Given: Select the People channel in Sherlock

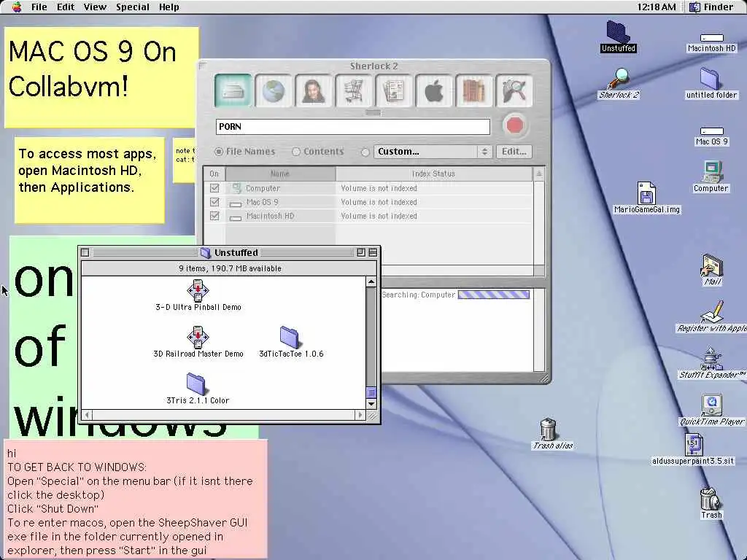Looking at the screenshot, I should [313, 90].
